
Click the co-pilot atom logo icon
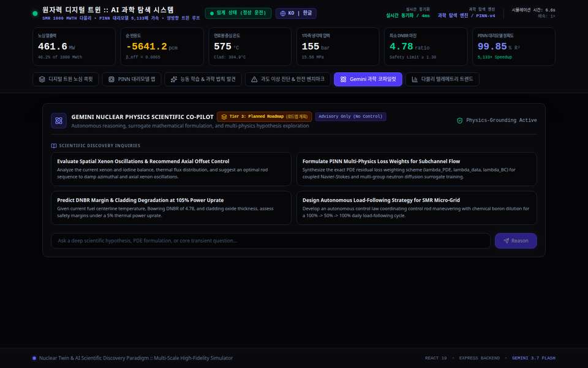59,121
